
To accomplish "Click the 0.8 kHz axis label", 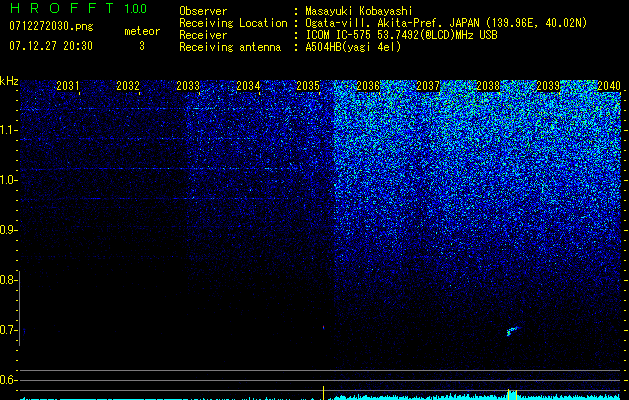I will [8, 280].
